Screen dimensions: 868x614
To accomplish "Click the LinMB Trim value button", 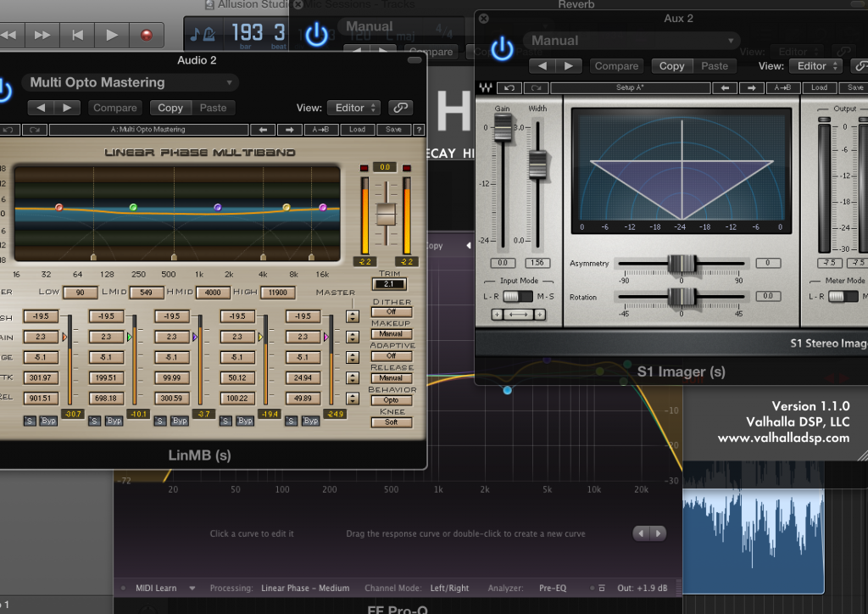I will (389, 284).
